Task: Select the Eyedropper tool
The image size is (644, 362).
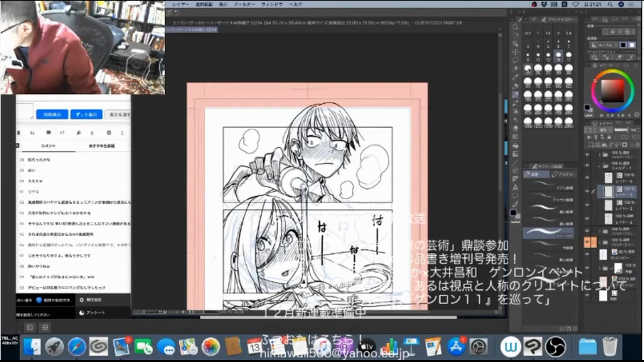Action: point(515,77)
